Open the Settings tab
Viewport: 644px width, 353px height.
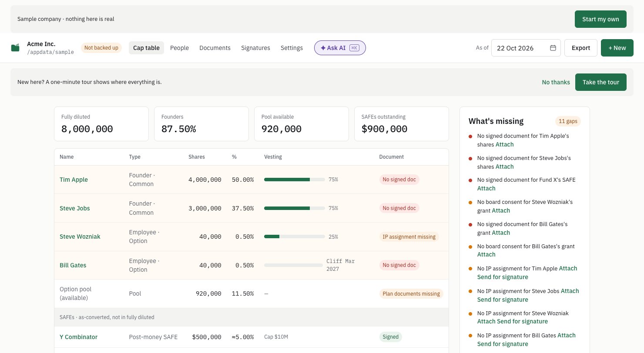[292, 48]
